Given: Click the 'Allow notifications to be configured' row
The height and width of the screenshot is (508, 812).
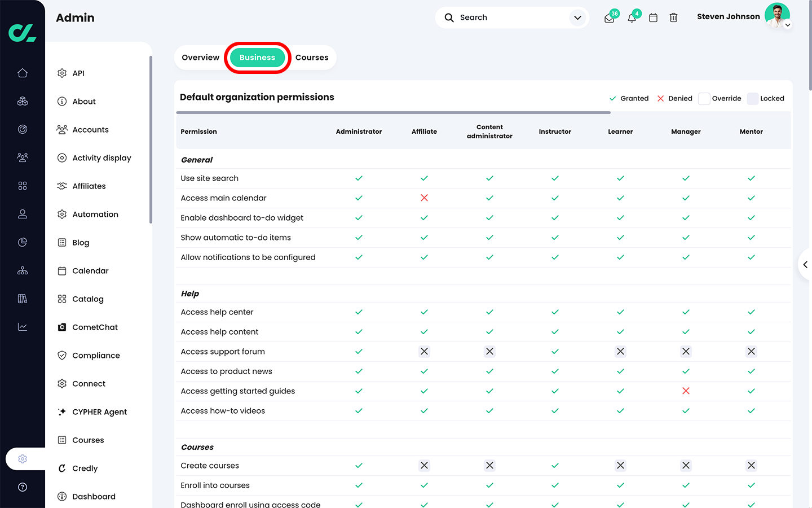Looking at the screenshot, I should click(x=483, y=257).
